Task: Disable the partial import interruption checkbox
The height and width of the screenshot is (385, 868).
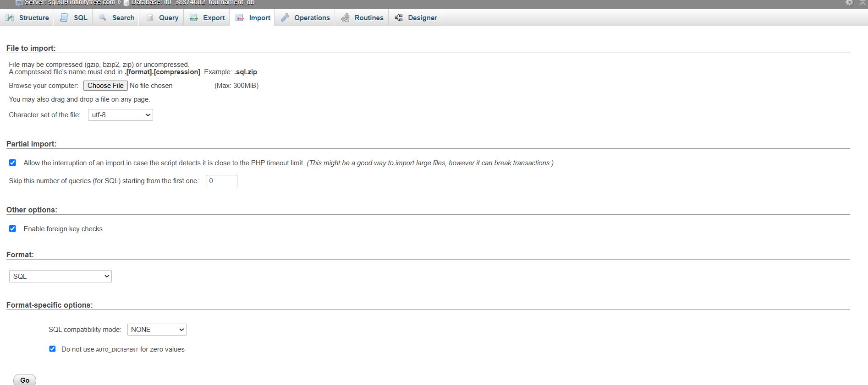Action: click(x=12, y=163)
